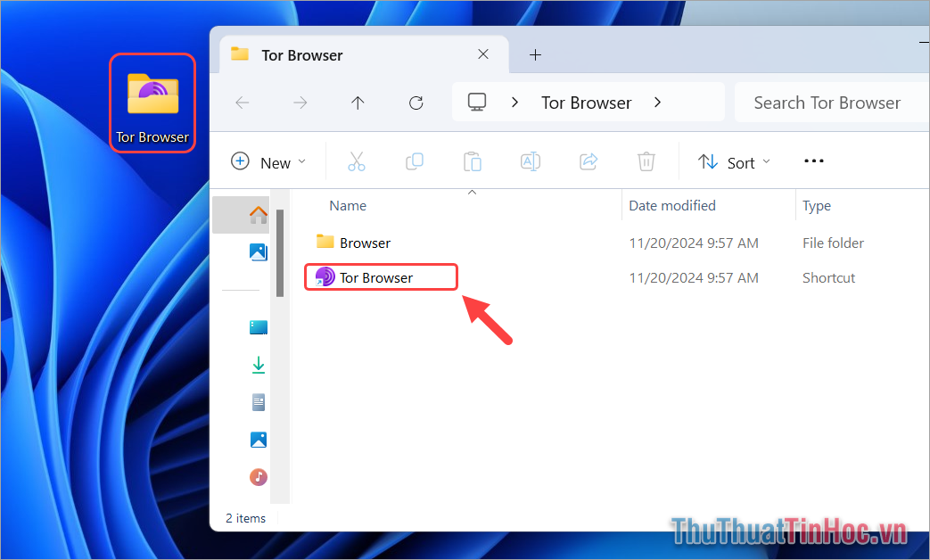The height and width of the screenshot is (560, 930).
Task: Click the Paste clipboard icon
Action: (x=472, y=161)
